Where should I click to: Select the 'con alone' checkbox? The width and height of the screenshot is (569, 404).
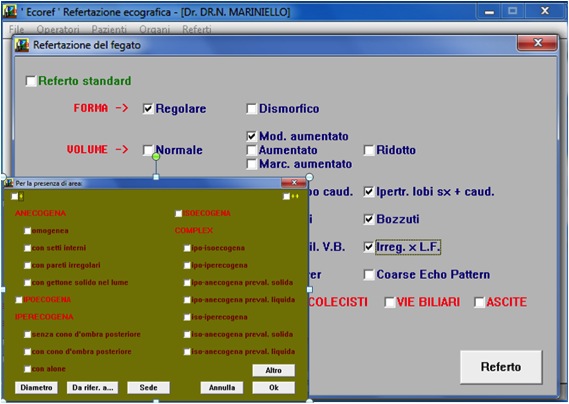(28, 369)
